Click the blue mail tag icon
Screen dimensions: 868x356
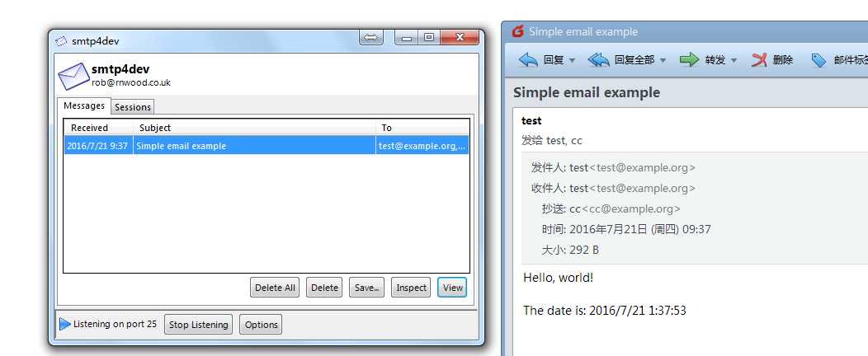(x=818, y=60)
